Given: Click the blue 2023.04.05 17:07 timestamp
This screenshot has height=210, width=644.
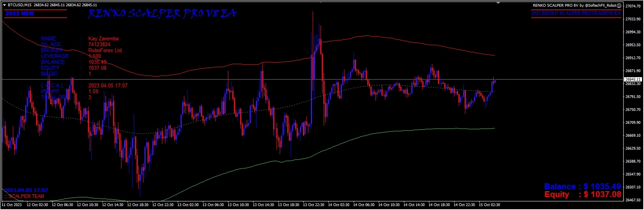Looking at the screenshot, I should click(26, 190).
